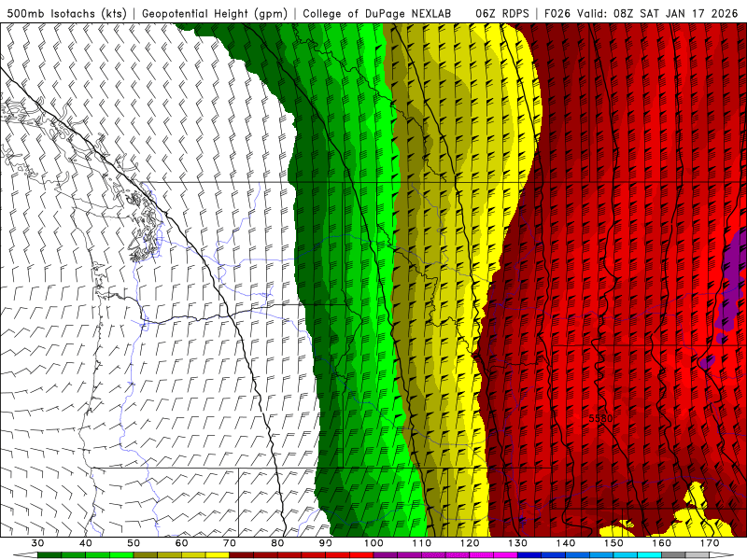This screenshot has height=560, width=747.
Task: Click the 'Geopotential Height (gpm)' title text
Action: point(215,14)
